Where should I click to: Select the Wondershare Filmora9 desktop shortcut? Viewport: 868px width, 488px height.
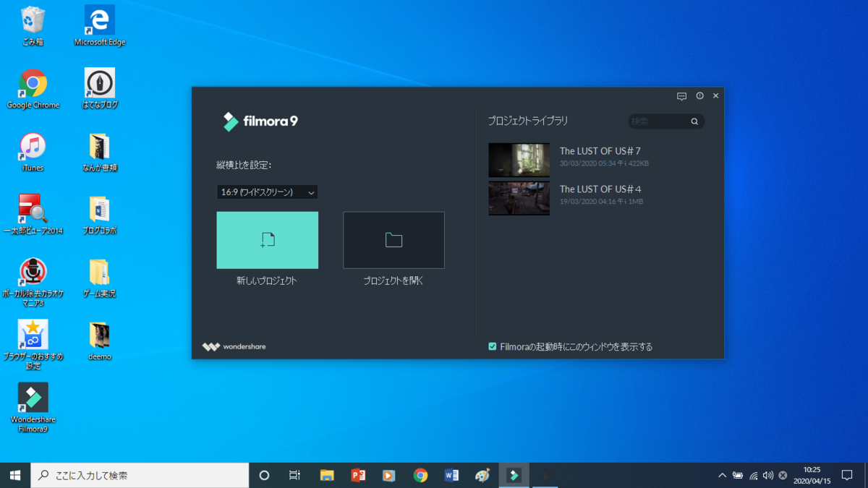click(x=33, y=408)
